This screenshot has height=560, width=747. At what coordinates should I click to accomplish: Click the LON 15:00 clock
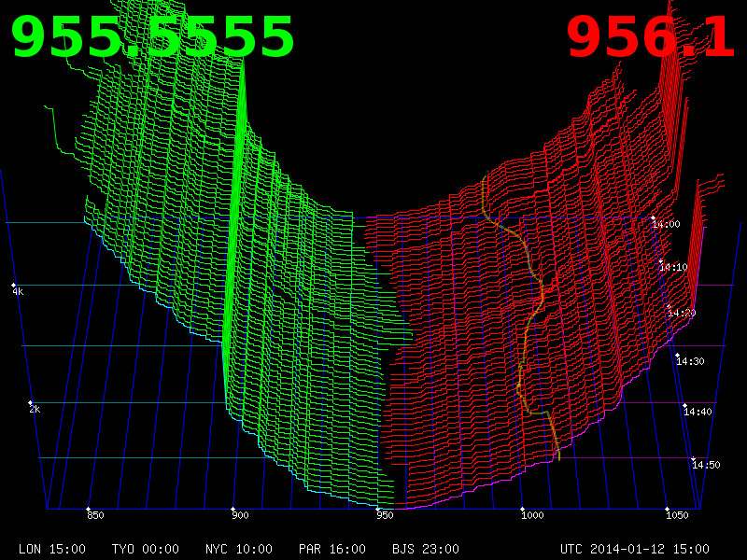(x=52, y=549)
